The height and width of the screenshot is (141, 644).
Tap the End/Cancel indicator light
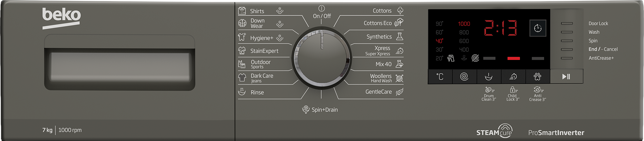coord(567,49)
